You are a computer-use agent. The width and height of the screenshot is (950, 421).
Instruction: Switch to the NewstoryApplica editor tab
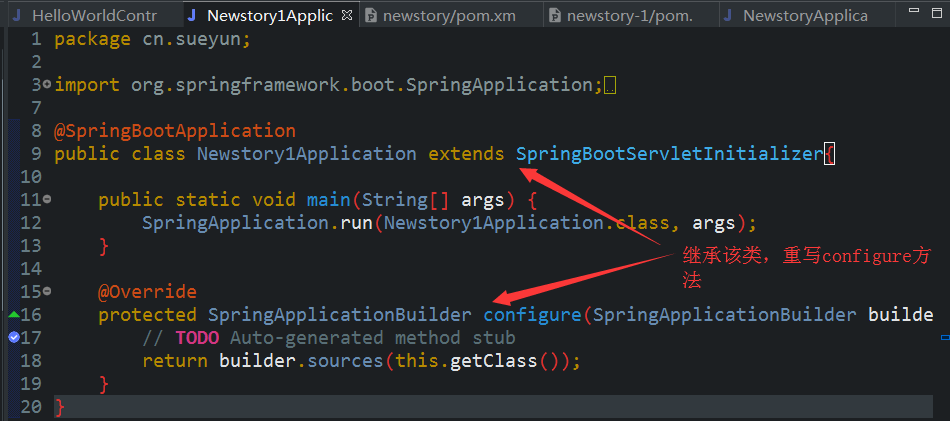tap(805, 16)
